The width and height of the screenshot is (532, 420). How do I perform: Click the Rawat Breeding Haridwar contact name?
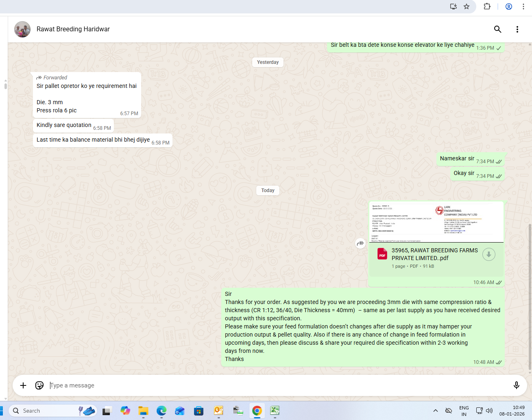click(x=73, y=29)
